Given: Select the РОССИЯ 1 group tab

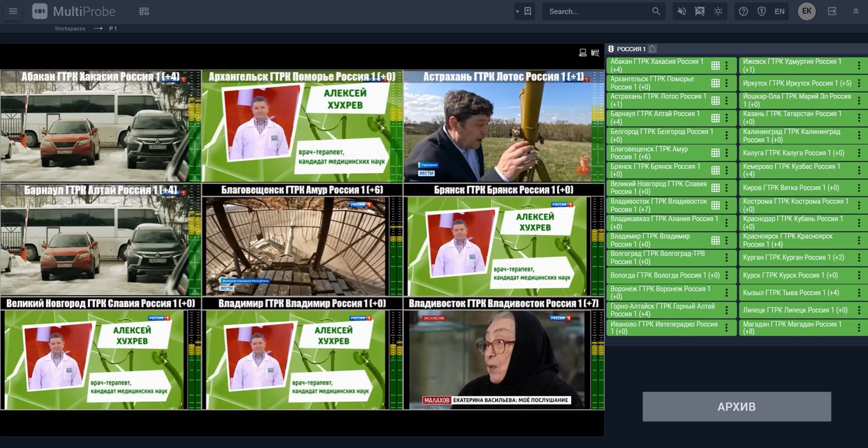Looking at the screenshot, I should pyautogui.click(x=631, y=49).
